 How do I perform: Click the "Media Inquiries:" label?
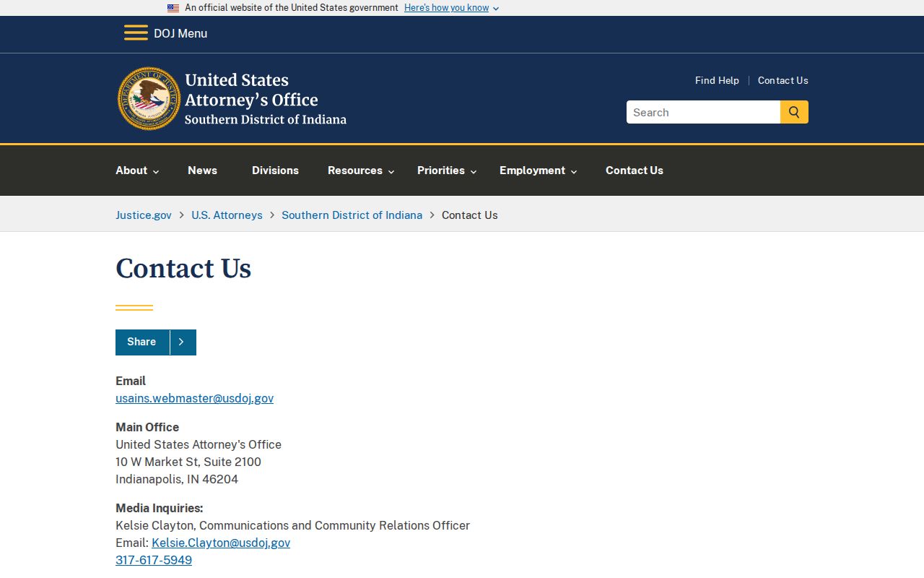(160, 508)
